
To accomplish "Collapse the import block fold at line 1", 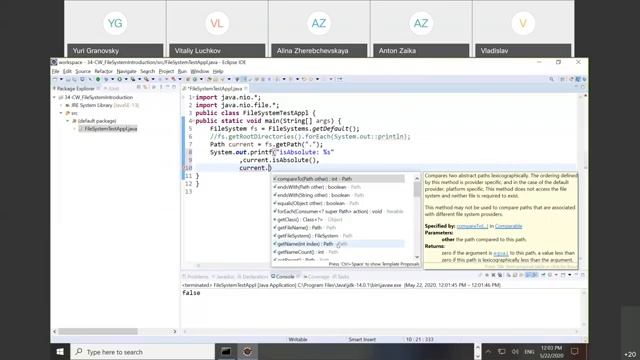I will click(193, 98).
